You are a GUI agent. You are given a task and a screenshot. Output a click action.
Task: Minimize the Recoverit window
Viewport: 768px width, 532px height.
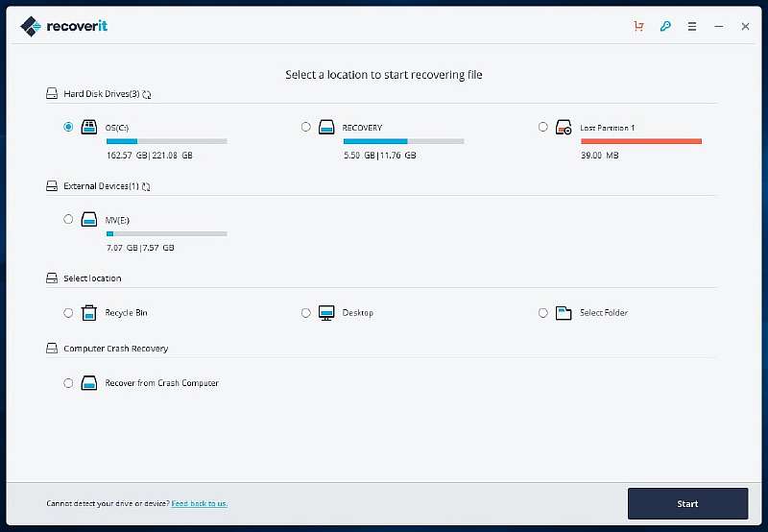719,27
